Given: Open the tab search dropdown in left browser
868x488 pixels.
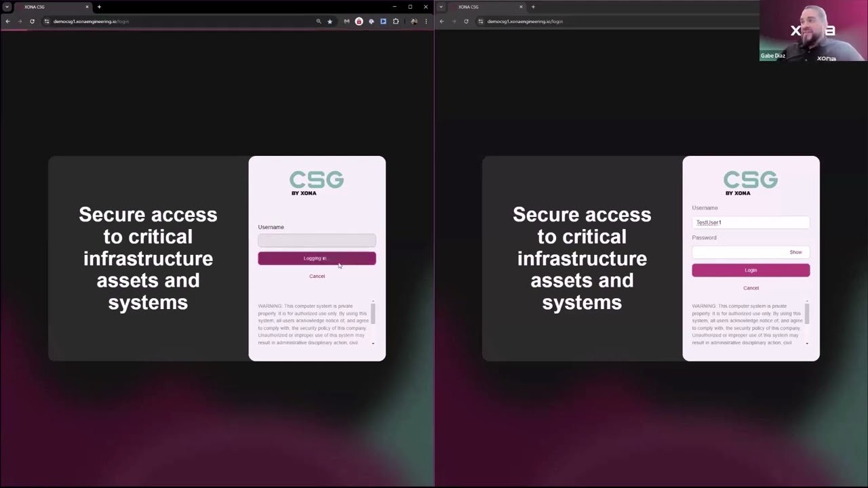Looking at the screenshot, I should pyautogui.click(x=7, y=7).
